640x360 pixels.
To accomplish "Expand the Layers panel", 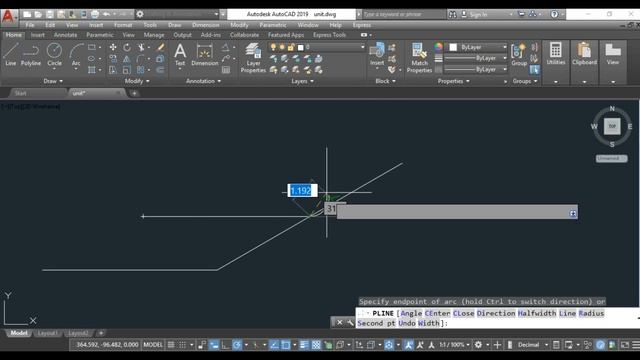I will [302, 81].
